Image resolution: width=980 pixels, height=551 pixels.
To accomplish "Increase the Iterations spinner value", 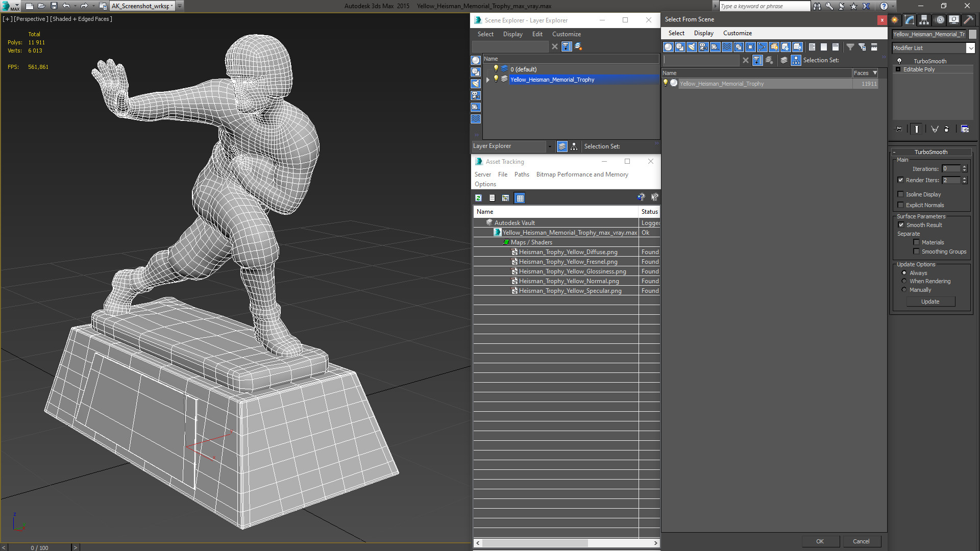I will [964, 167].
